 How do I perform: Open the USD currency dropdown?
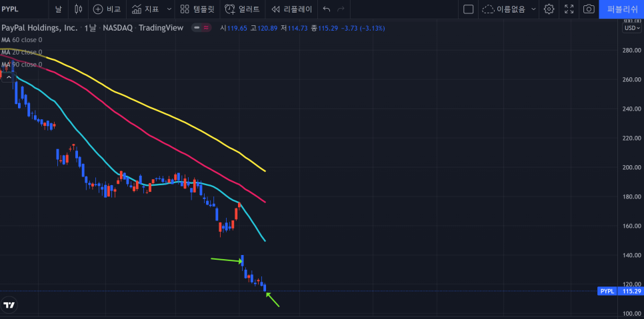tap(632, 28)
